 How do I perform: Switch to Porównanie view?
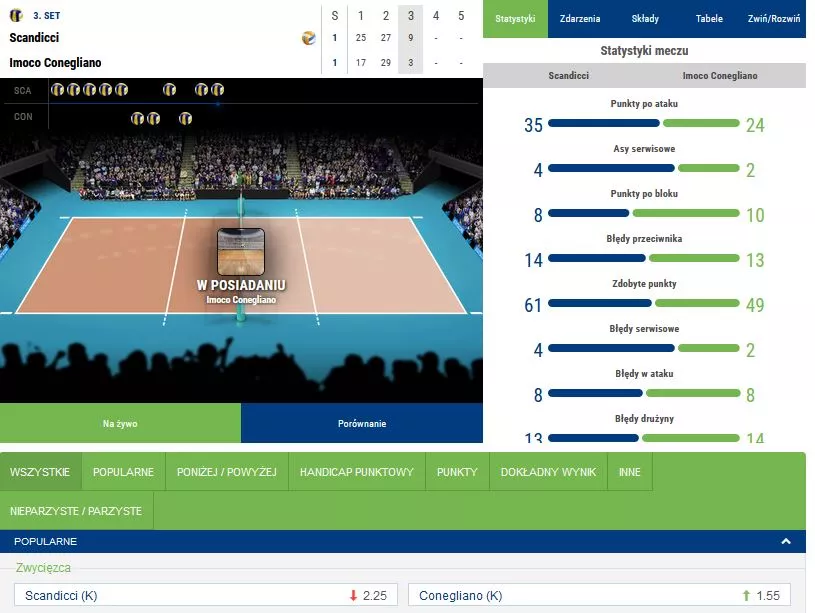[362, 423]
